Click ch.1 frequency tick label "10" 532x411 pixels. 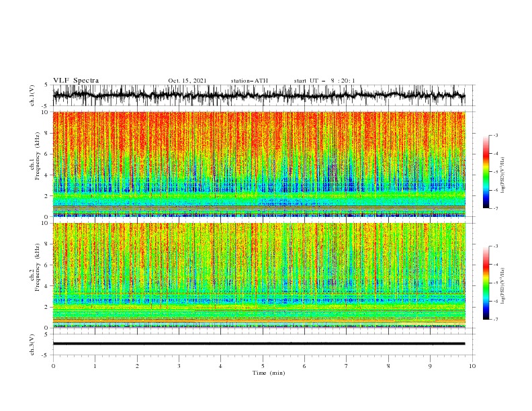45,112
